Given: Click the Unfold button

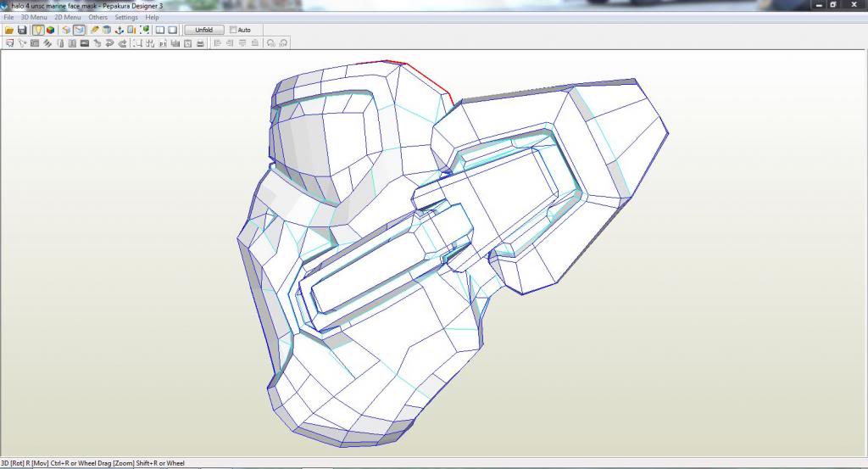Looking at the screenshot, I should [x=203, y=30].
